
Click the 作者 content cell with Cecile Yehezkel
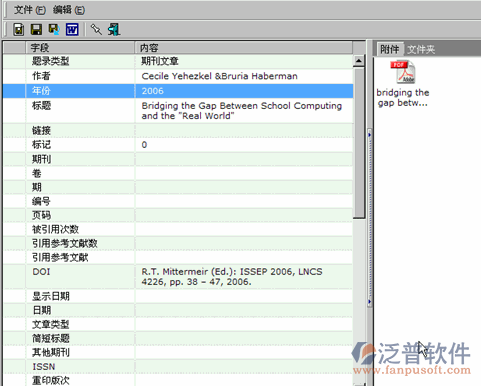pos(244,76)
